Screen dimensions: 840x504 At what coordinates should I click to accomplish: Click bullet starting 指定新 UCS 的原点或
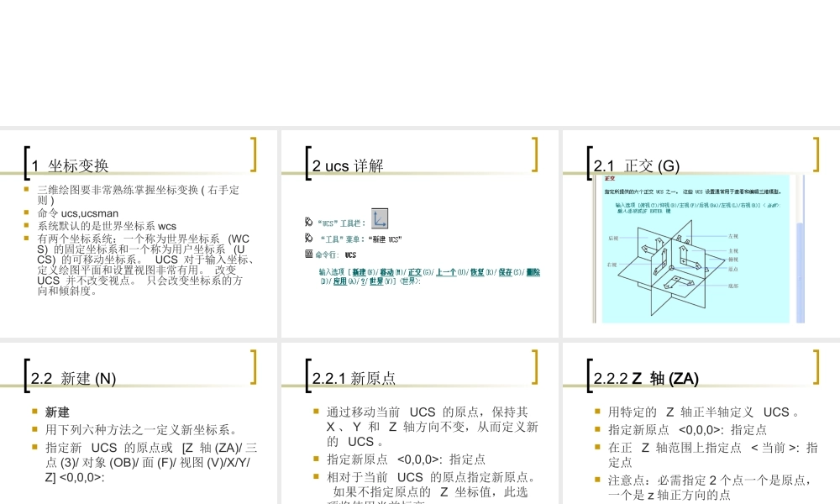point(151,462)
